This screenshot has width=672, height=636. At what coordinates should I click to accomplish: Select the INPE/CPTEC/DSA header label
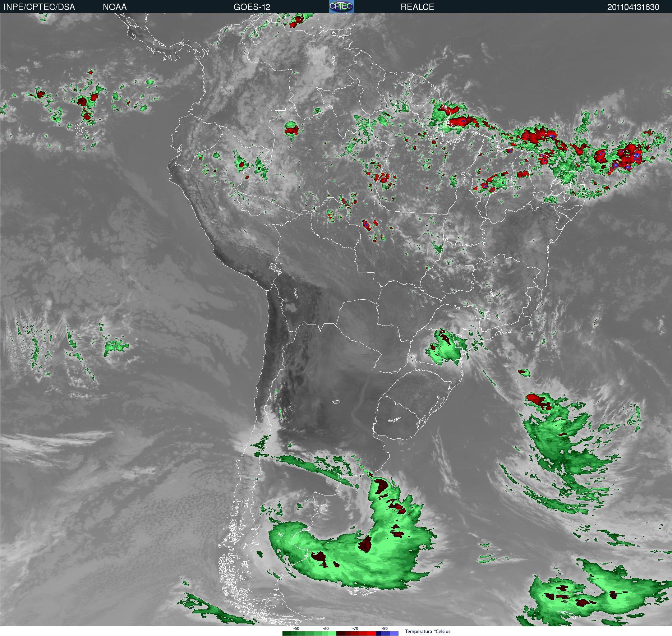click(x=39, y=7)
